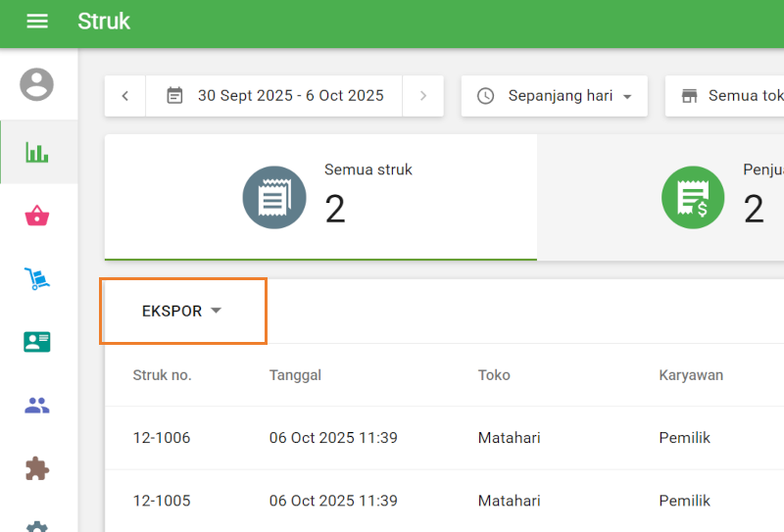This screenshot has width=784, height=532.
Task: Open the EKSPOR dropdown menu
Action: point(182,312)
